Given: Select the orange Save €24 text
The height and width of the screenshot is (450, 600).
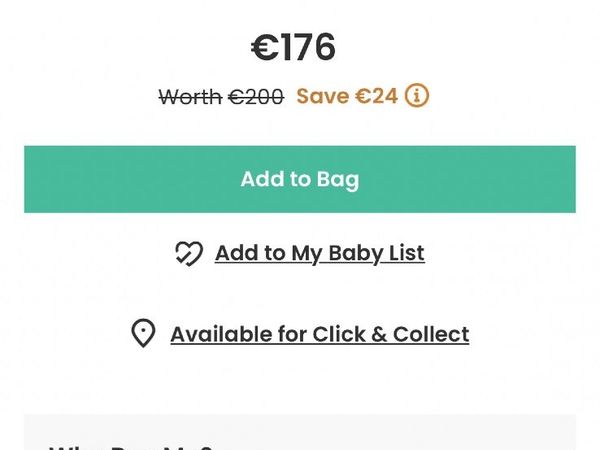Looking at the screenshot, I should pos(347,96).
